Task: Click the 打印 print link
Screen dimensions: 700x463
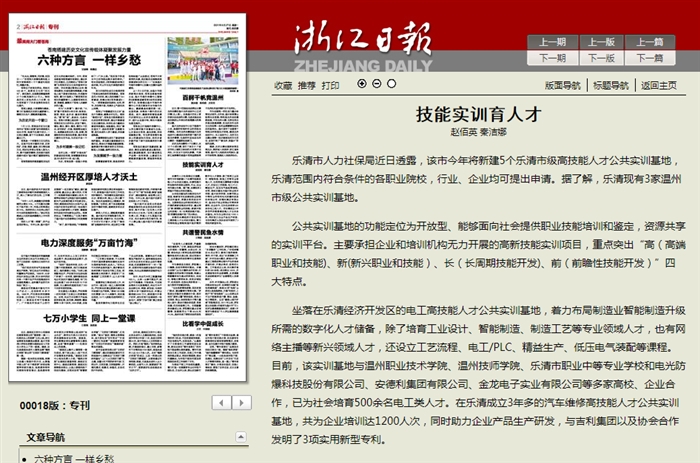Action: tap(331, 86)
